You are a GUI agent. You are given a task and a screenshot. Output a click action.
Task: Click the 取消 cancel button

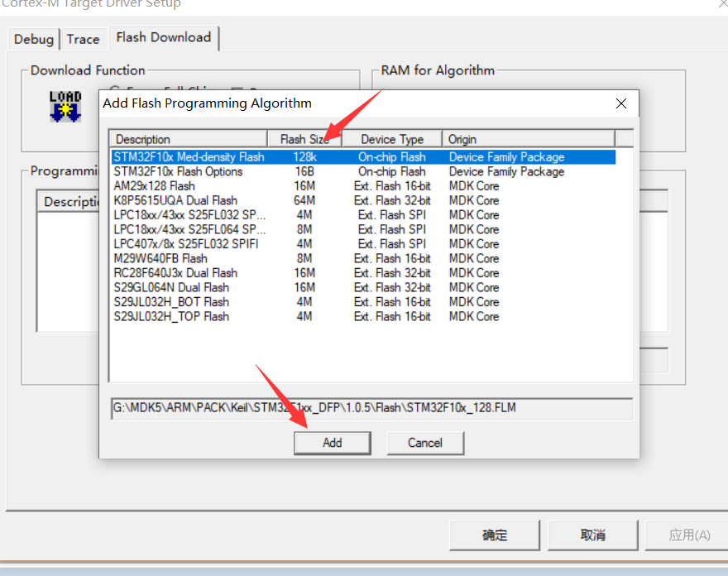point(593,535)
